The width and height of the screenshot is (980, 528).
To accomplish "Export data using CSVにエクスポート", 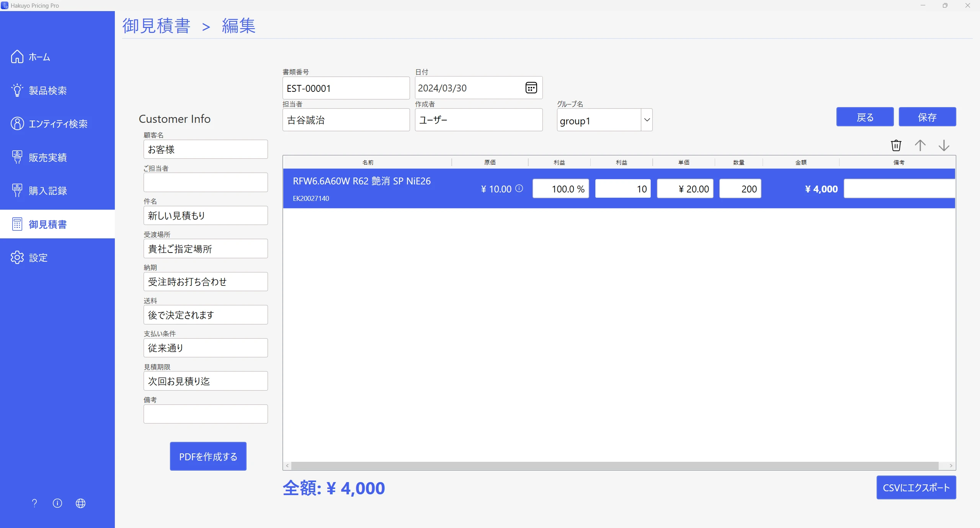I will [916, 487].
